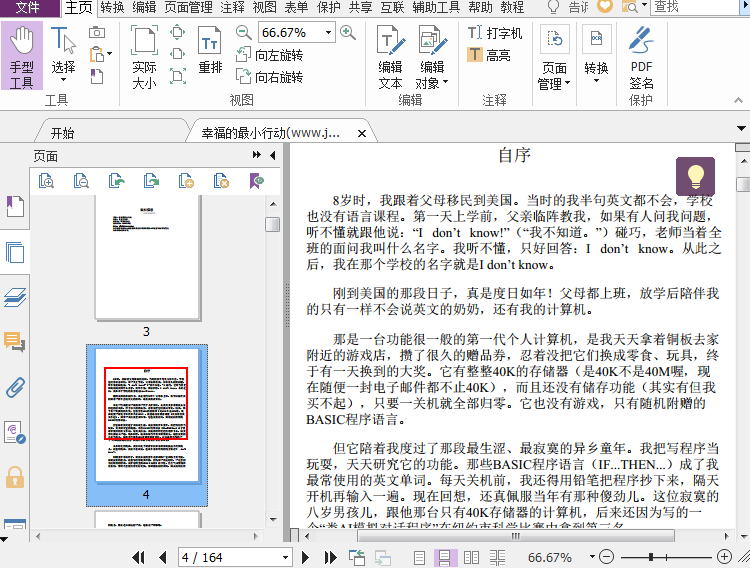
Task: Click the Search (查找) input field
Action: tap(694, 7)
